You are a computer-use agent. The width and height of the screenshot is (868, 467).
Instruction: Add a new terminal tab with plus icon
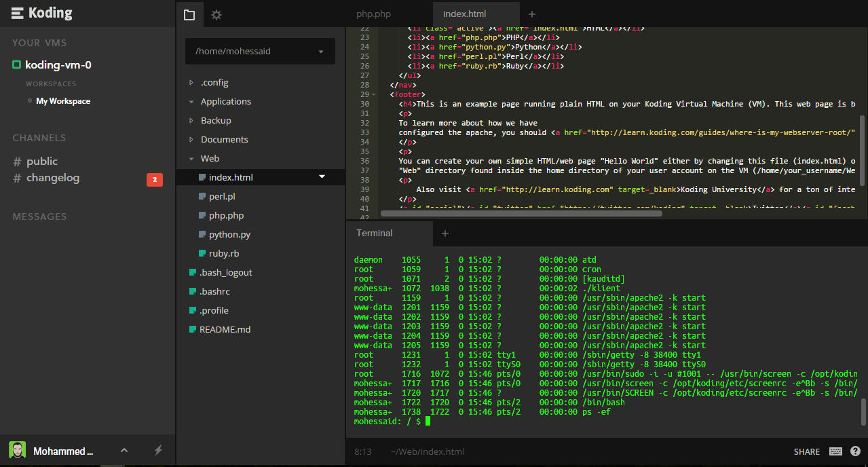pos(445,233)
